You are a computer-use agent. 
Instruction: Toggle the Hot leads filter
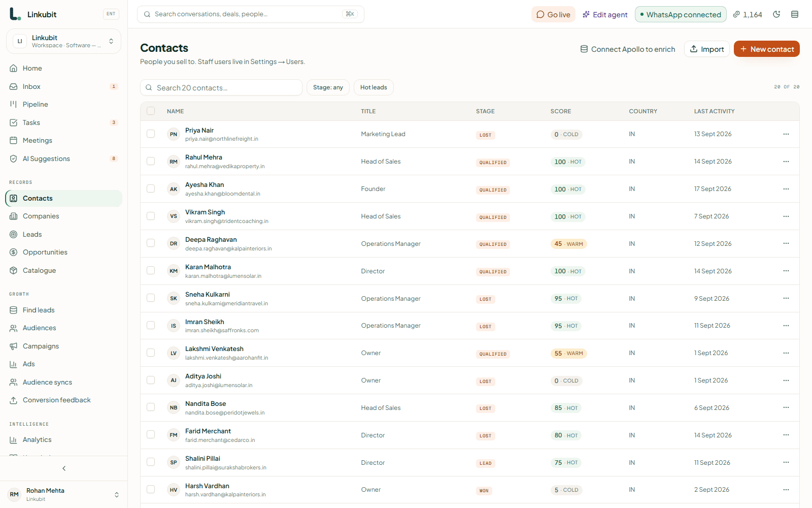click(x=374, y=87)
